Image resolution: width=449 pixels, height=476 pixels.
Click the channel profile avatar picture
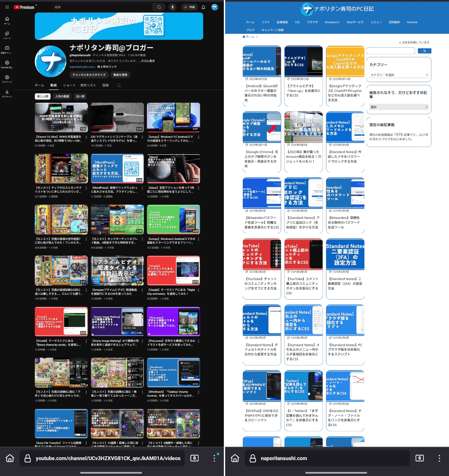[x=51, y=61]
